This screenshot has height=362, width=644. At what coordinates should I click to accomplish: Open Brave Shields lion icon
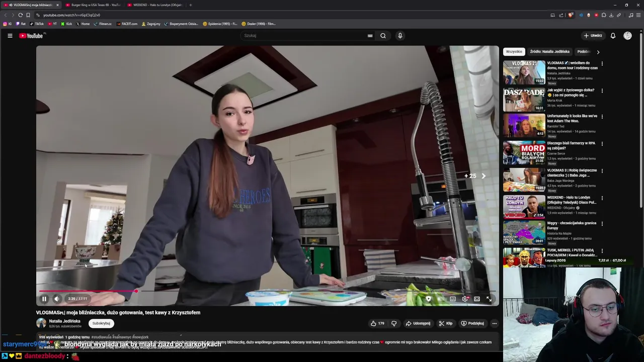coord(570,15)
